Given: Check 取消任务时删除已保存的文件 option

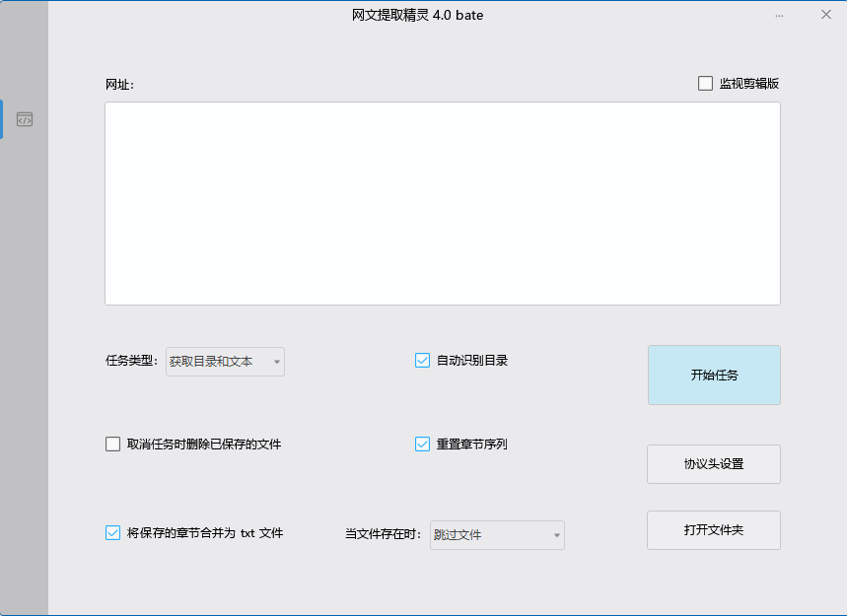Looking at the screenshot, I should pos(112,444).
